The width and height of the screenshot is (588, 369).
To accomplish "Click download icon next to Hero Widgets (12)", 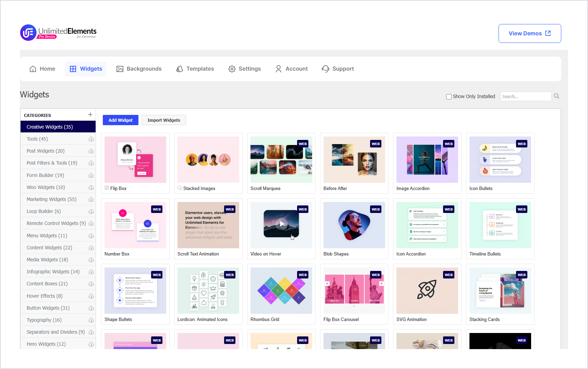I will point(91,344).
